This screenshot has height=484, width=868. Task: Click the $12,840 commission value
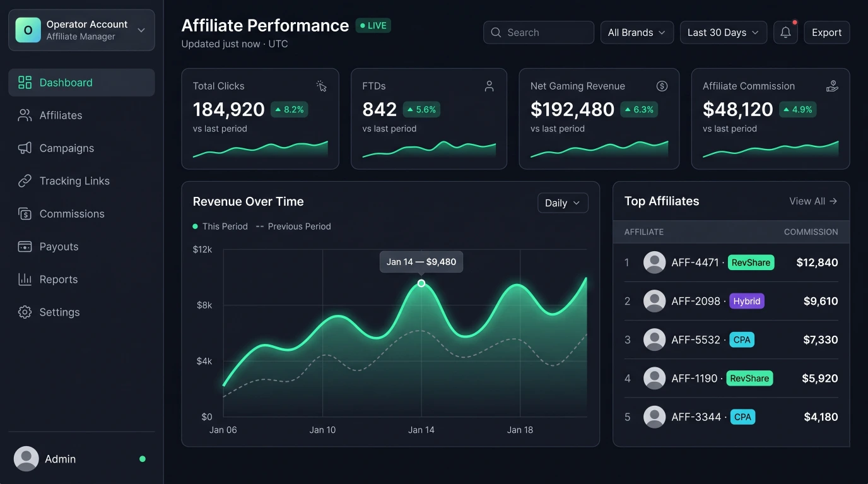(x=817, y=263)
